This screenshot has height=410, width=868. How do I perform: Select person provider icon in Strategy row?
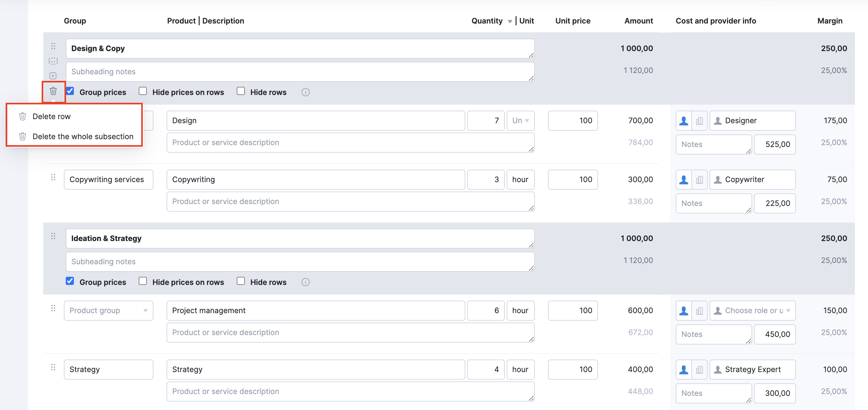(684, 370)
